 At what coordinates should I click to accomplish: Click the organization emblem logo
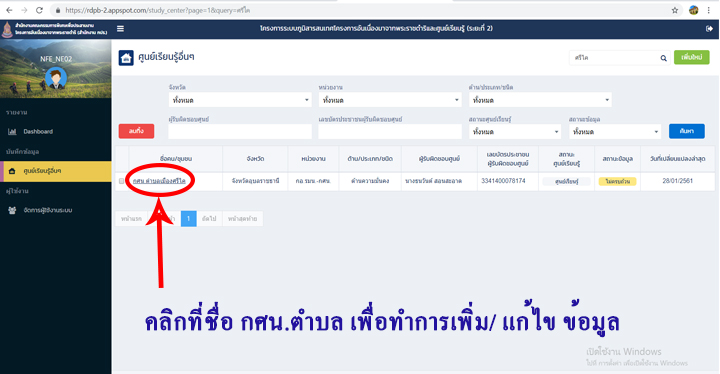point(7,29)
